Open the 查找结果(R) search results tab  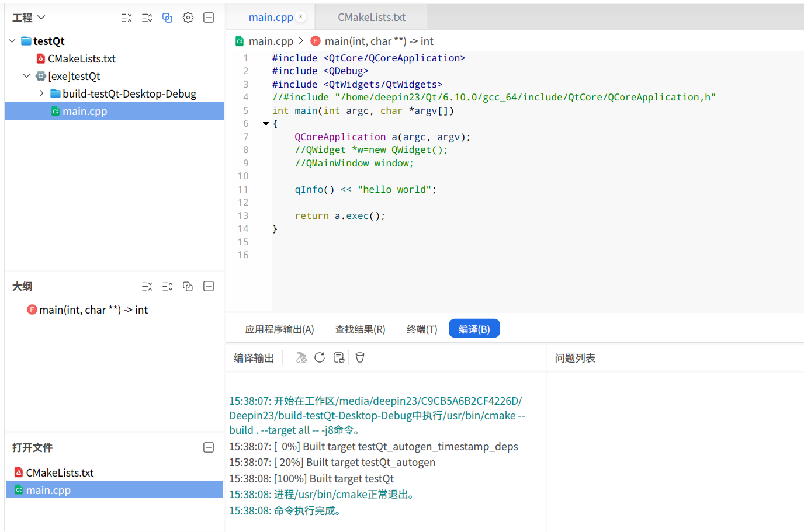(361, 329)
